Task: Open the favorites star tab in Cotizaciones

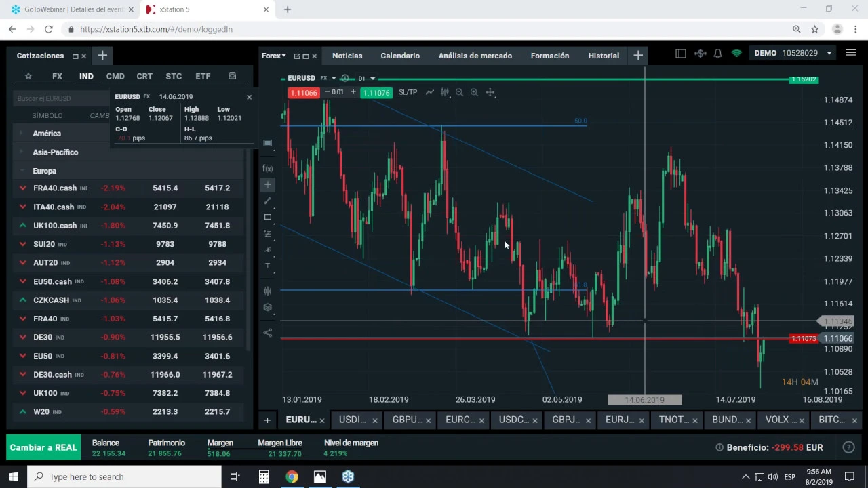Action: [28, 76]
